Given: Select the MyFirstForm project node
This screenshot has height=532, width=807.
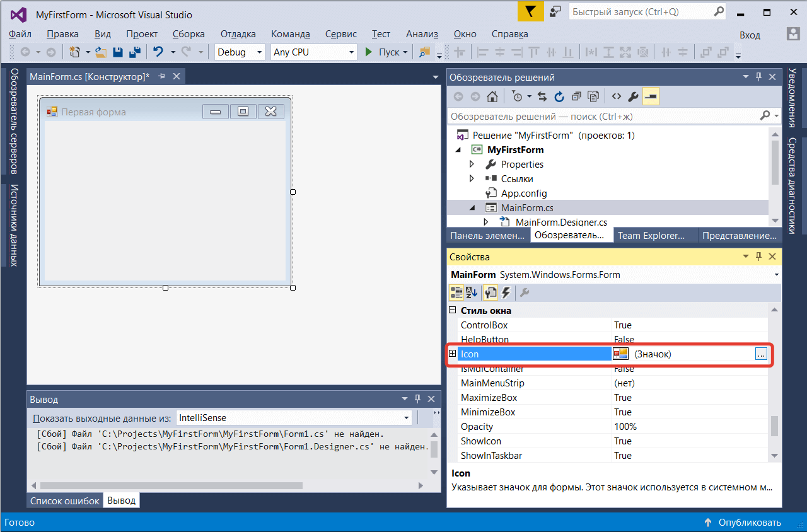Looking at the screenshot, I should (x=515, y=150).
